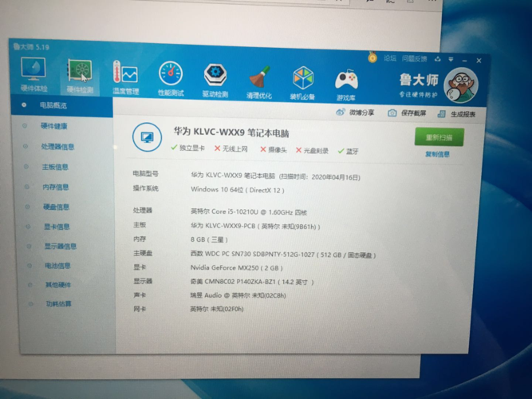Image resolution: width=532 pixels, height=399 pixels.
Task: Open 驱动检测 driver detection
Action: pos(215,80)
